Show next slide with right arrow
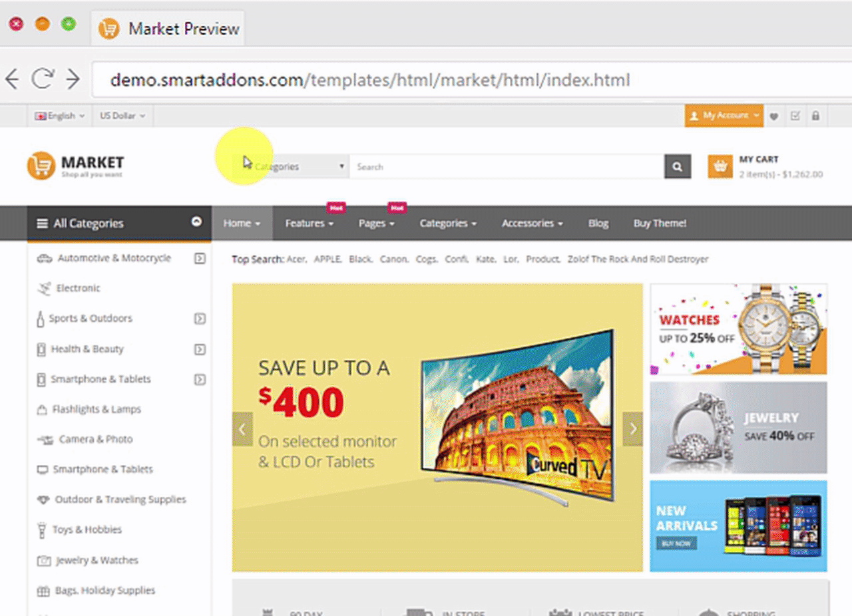 pyautogui.click(x=632, y=429)
